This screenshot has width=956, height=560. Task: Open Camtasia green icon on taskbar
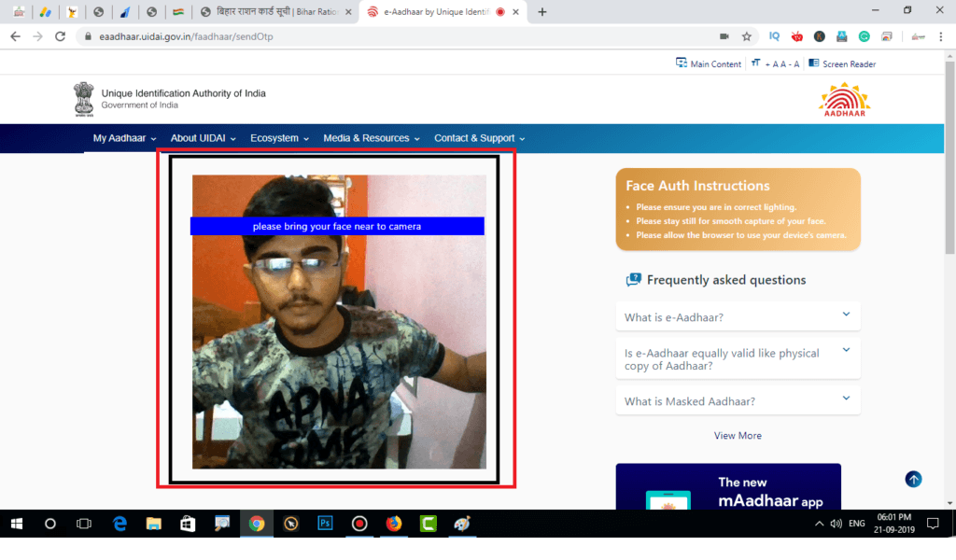[428, 524]
